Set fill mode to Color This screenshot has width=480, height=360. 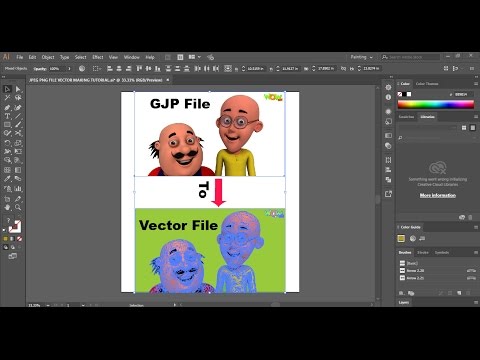pos(5,239)
